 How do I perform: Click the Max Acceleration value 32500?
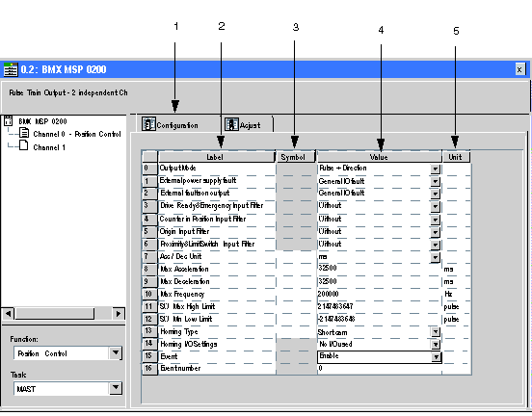pyautogui.click(x=379, y=269)
